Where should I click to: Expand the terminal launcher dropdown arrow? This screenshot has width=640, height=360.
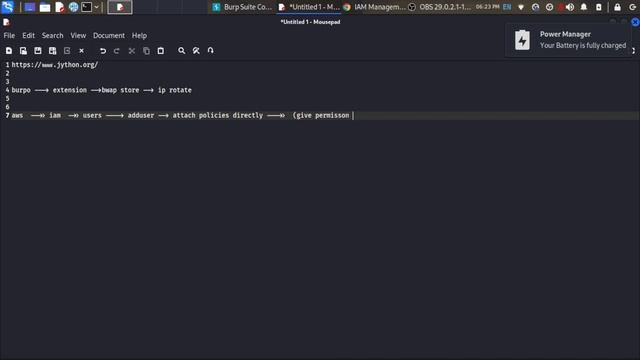pos(97,7)
